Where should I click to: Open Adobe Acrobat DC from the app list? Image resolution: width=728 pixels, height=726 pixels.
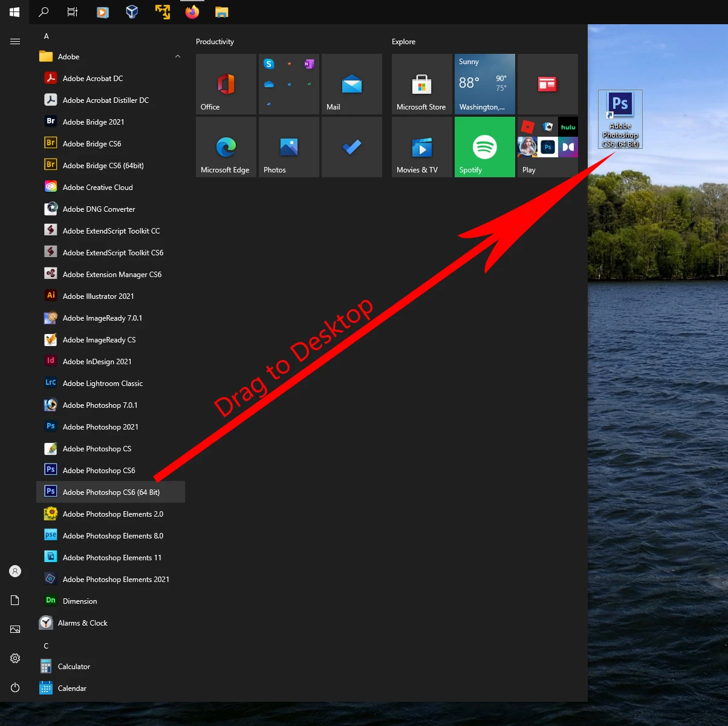click(x=111, y=79)
